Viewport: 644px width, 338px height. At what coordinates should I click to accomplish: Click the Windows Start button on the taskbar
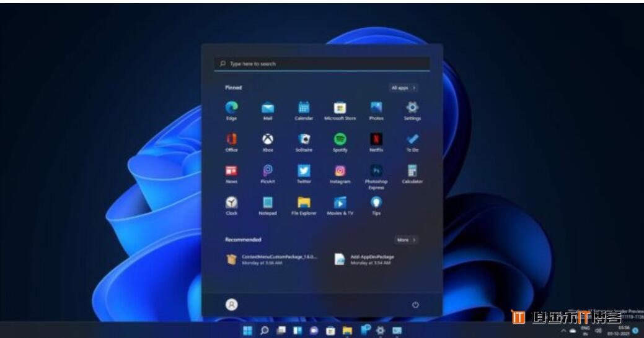[x=248, y=331]
